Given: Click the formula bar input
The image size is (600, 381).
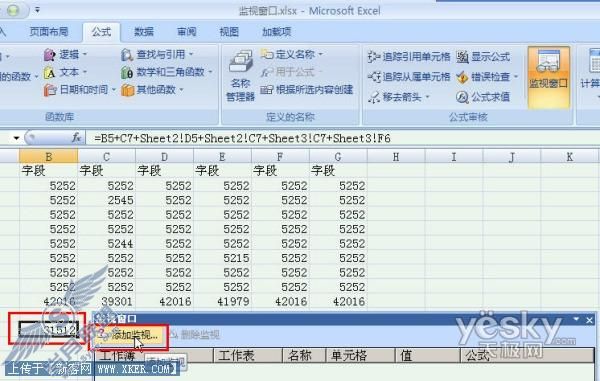Looking at the screenshot, I should pos(342,138).
